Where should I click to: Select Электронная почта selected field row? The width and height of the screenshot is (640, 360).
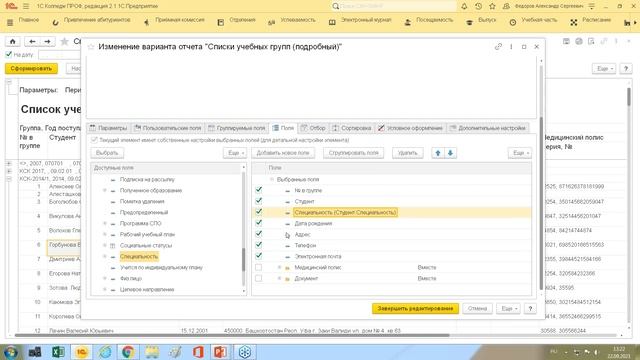(x=391, y=256)
